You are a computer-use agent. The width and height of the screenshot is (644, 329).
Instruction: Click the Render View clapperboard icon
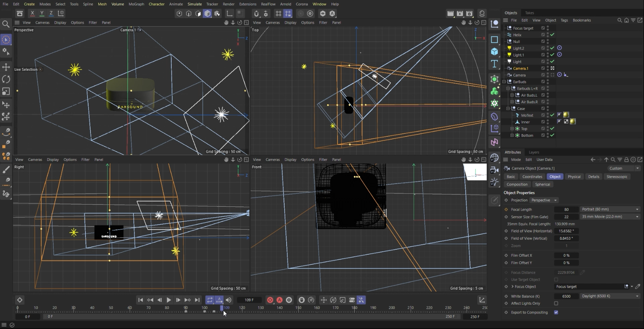click(x=451, y=14)
